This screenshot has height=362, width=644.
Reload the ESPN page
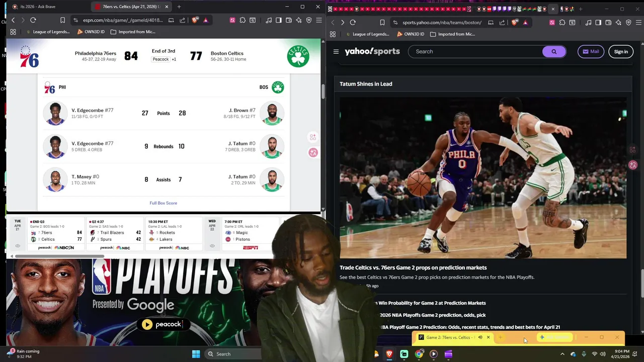coord(33,20)
